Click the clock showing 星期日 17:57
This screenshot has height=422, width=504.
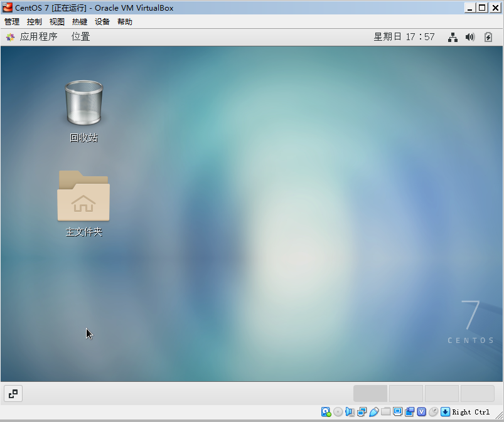point(411,37)
